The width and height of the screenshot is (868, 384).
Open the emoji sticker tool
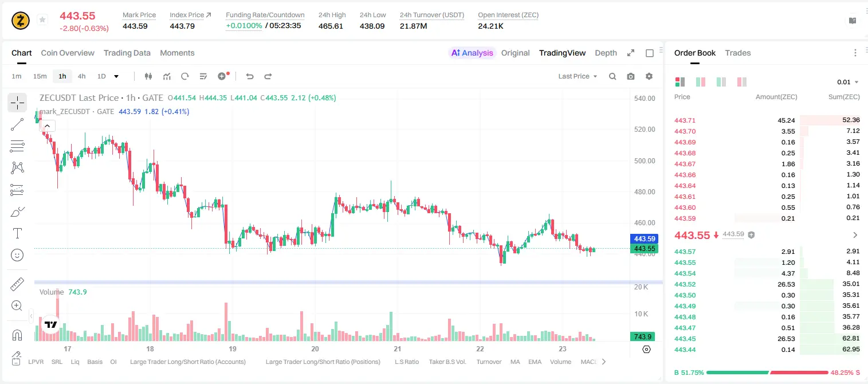[x=17, y=255]
